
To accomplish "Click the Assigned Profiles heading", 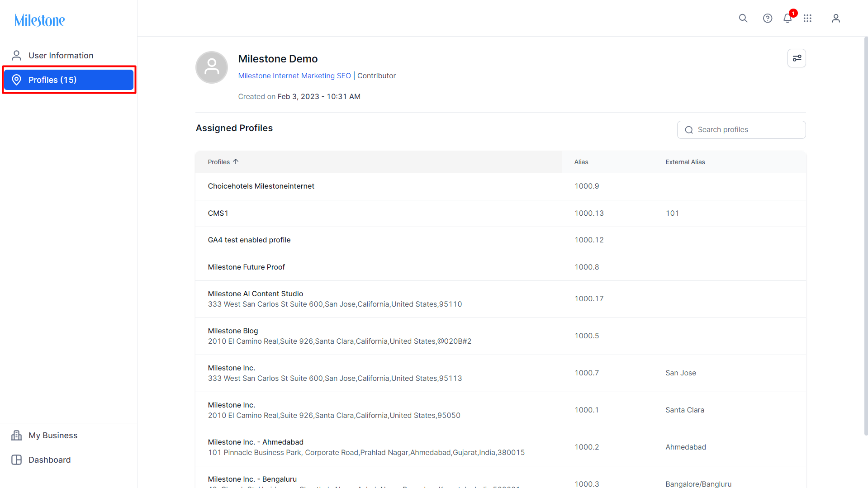I will coord(234,128).
